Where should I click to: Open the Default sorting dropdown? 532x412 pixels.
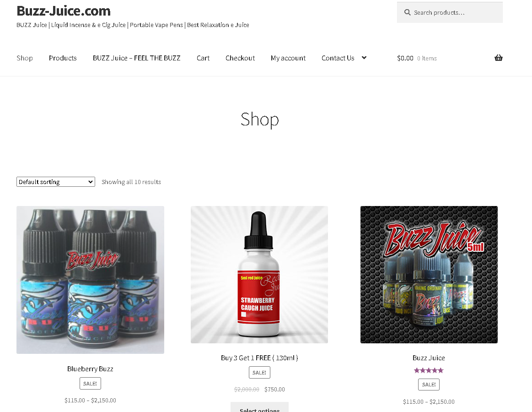pyautogui.click(x=56, y=182)
